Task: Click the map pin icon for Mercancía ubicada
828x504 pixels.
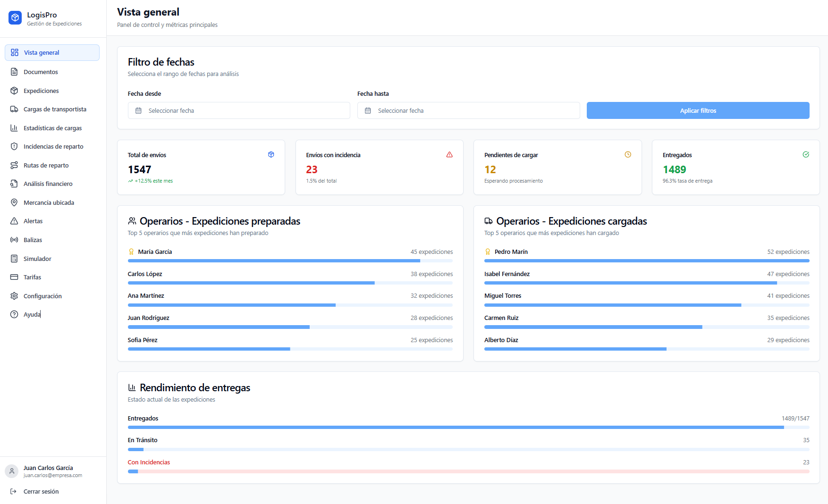Action: 14,202
